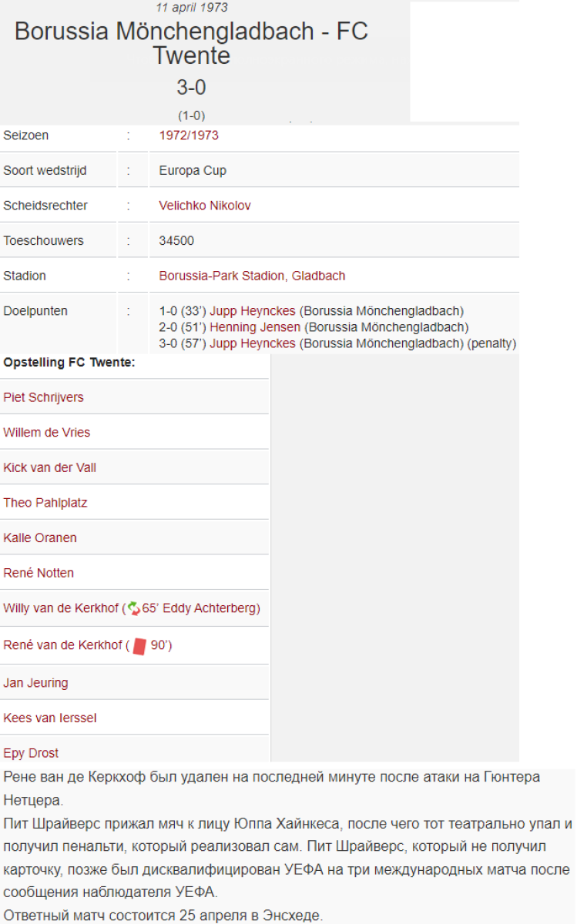View René Notten's player page
The image size is (577, 924).
tap(39, 574)
